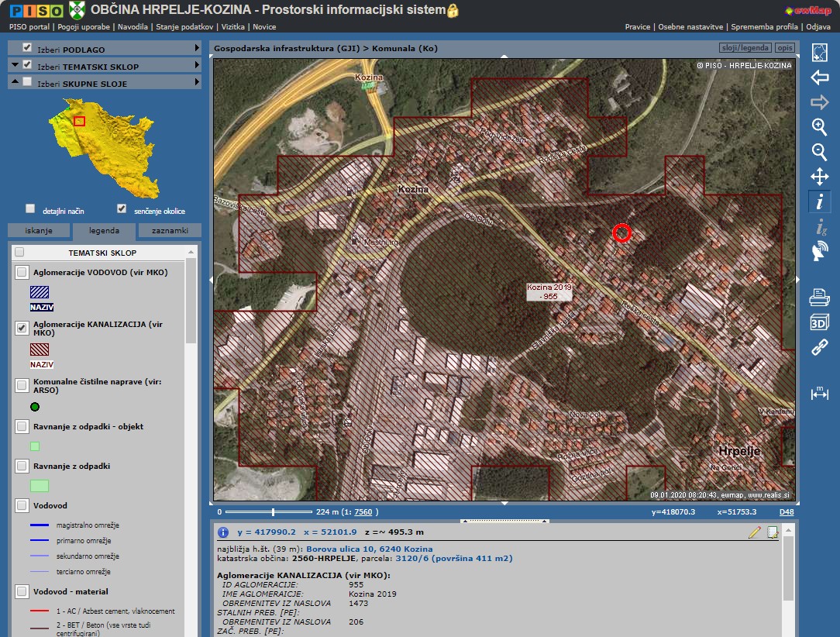
Task: Open the Borova ulica 10 address link
Action: (369, 549)
